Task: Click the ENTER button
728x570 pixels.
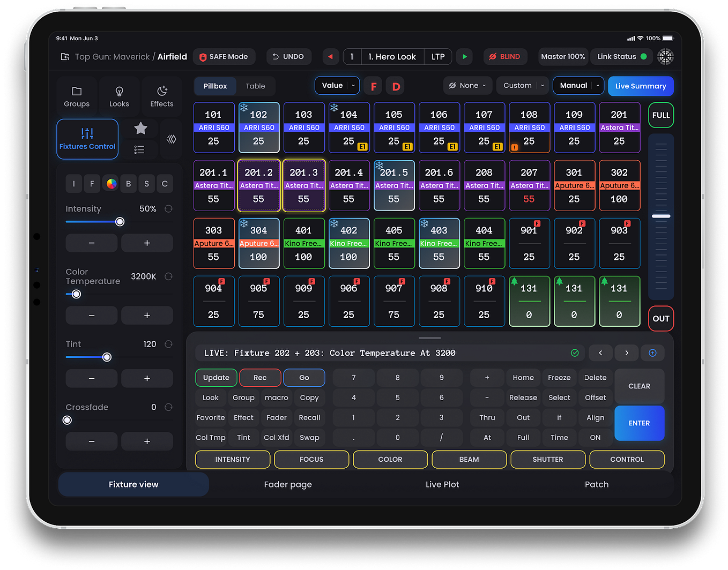Action: coord(639,423)
